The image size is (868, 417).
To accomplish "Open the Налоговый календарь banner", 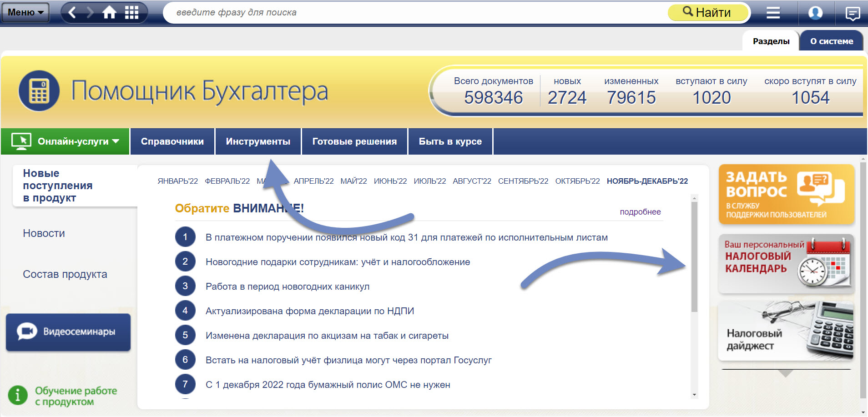I will click(786, 264).
